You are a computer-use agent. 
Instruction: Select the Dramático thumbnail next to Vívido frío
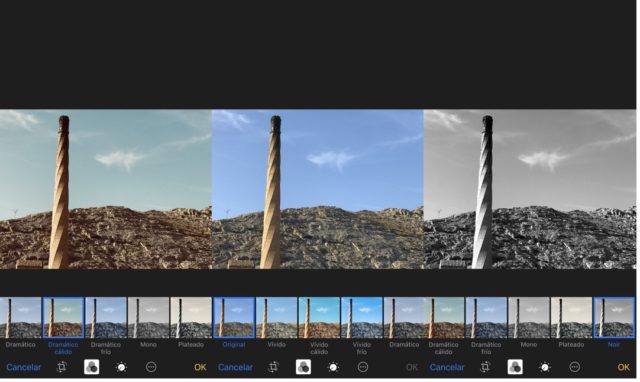coord(405,319)
